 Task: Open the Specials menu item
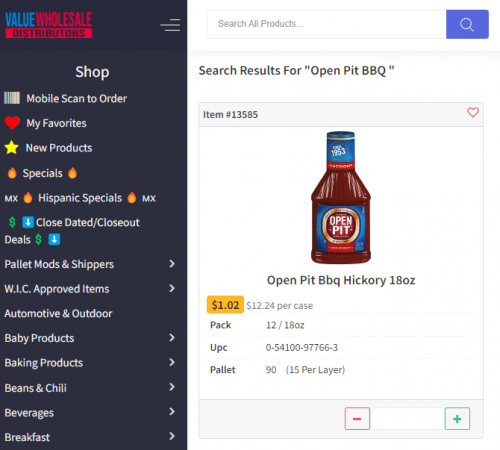tap(42, 173)
